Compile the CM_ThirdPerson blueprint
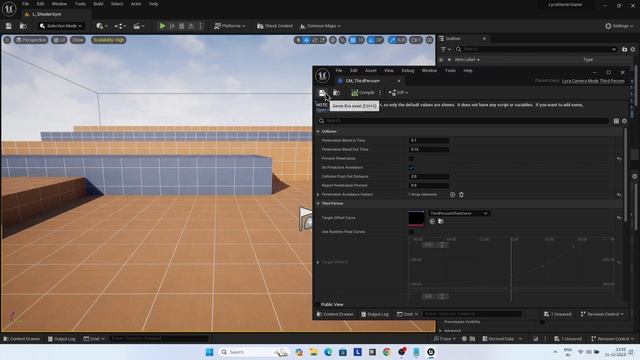This screenshot has width=640, height=360. pos(363,93)
